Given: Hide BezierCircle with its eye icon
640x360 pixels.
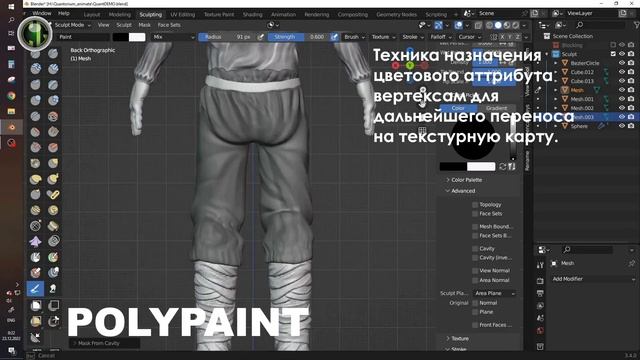Looking at the screenshot, I should click(x=622, y=63).
